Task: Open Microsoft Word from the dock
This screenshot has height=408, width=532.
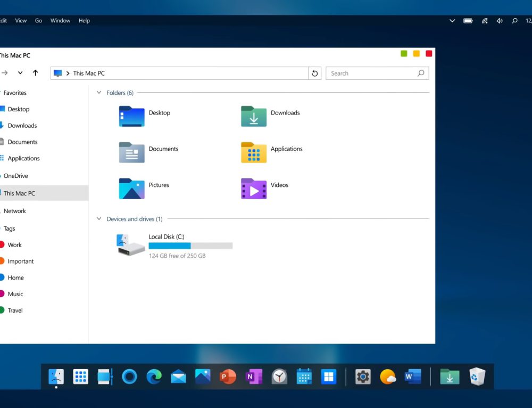Action: pos(413,377)
